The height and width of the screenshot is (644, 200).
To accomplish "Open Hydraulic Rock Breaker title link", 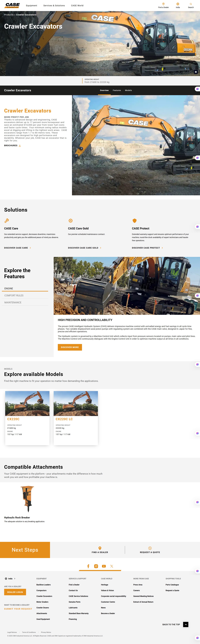I will [x=17, y=518].
